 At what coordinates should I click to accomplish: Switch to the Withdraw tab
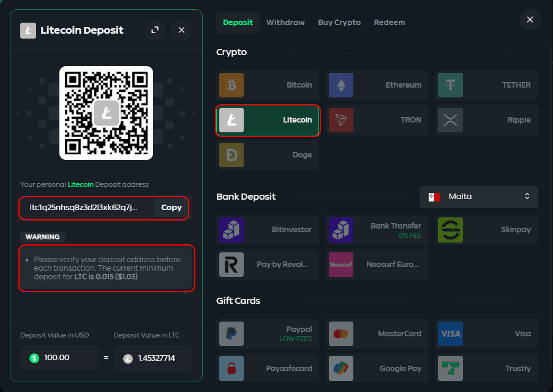pyautogui.click(x=285, y=23)
